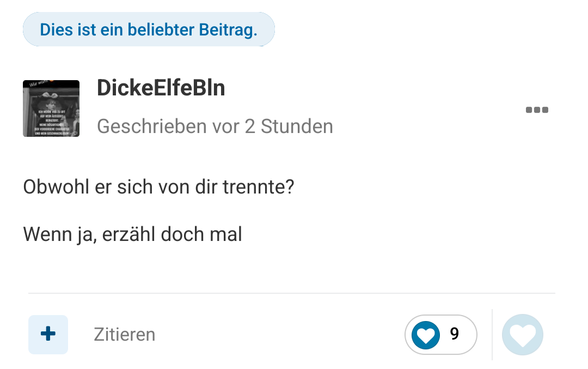
Task: Quote this post via Zitieren
Action: coord(124,334)
